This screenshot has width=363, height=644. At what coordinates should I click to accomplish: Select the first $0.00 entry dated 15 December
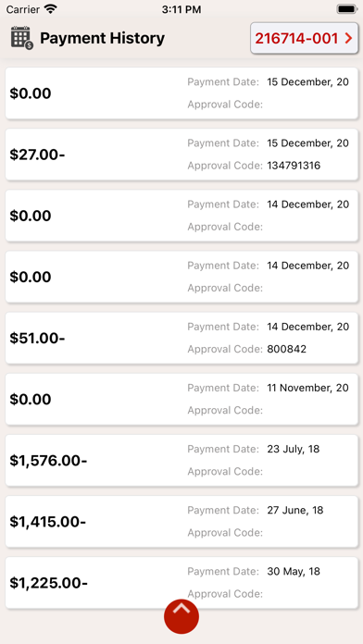[181, 93]
